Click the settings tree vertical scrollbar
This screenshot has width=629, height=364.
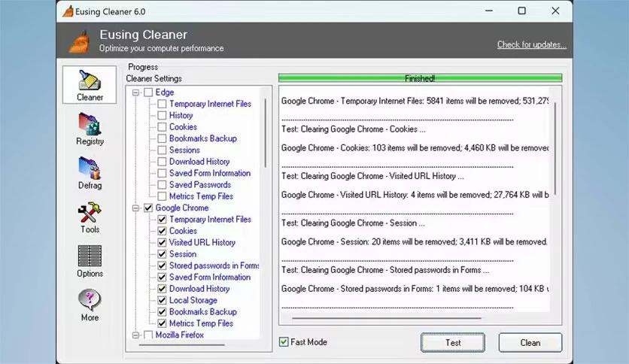[265, 134]
